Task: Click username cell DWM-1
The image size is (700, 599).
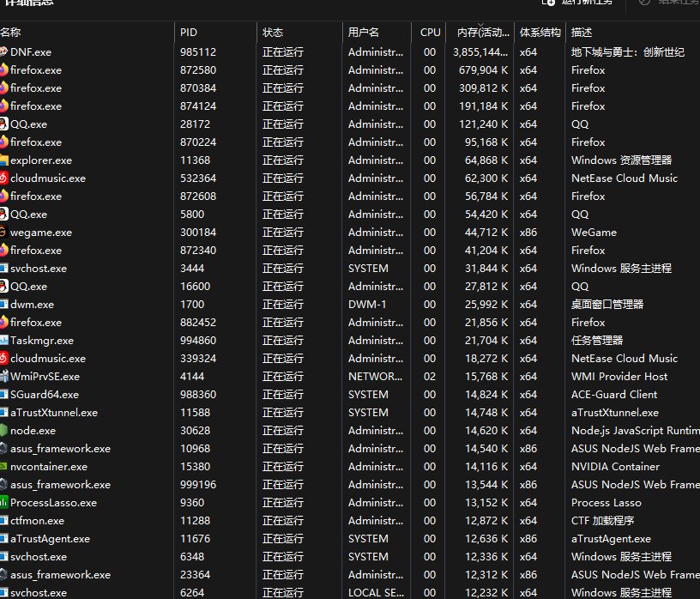Action: point(367,304)
